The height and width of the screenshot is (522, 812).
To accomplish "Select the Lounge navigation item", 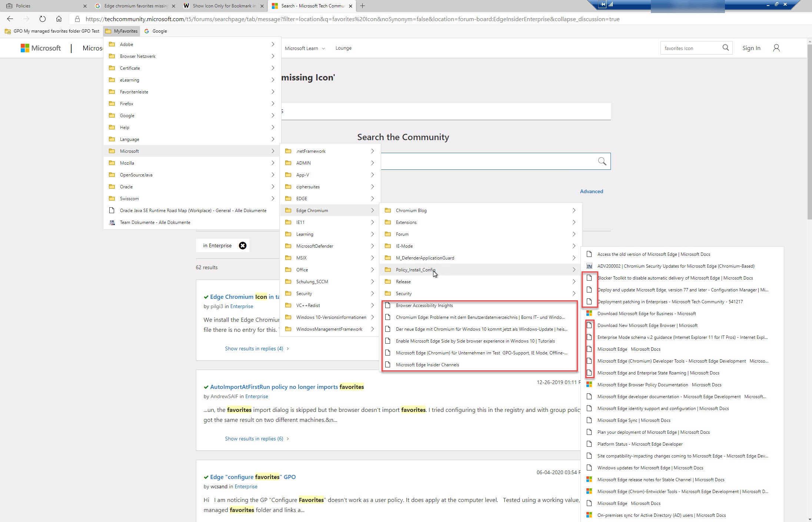I will [343, 48].
